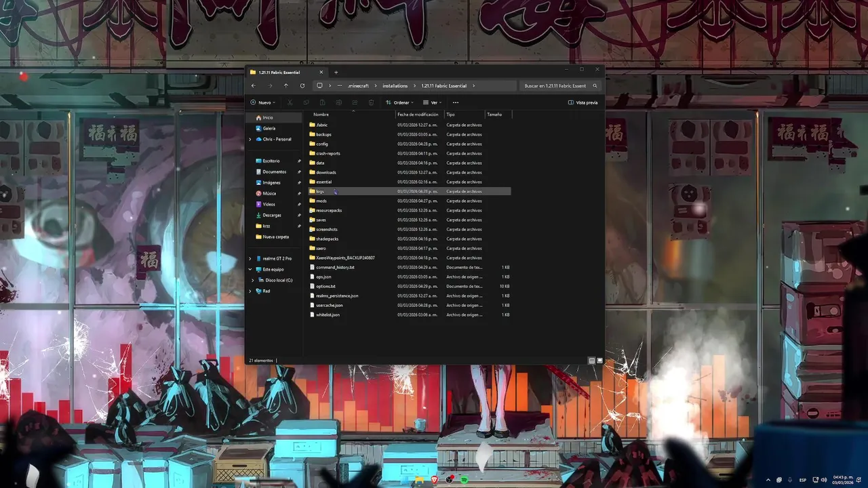Open volume control in system tray
Screen dimensions: 868x488
[x=824, y=480]
